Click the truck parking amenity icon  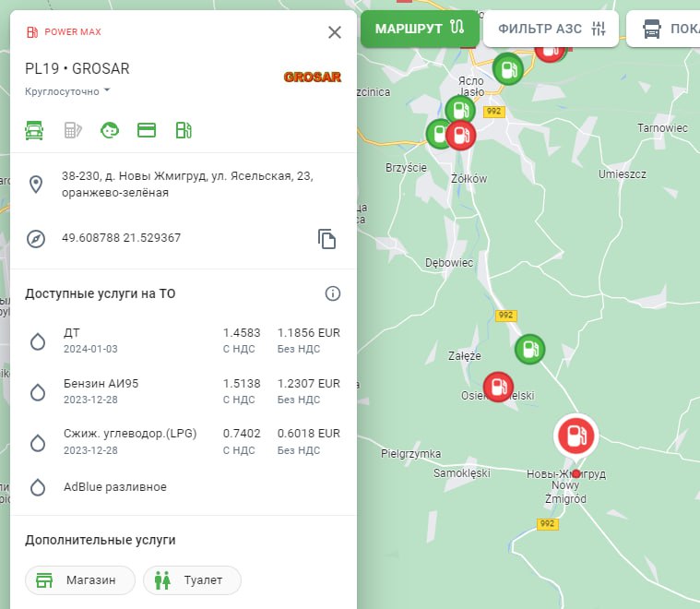click(x=35, y=130)
